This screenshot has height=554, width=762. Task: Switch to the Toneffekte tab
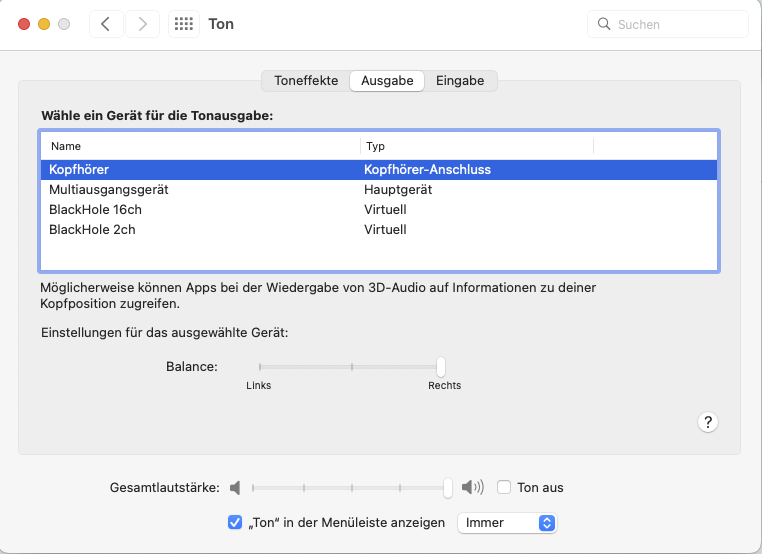306,81
